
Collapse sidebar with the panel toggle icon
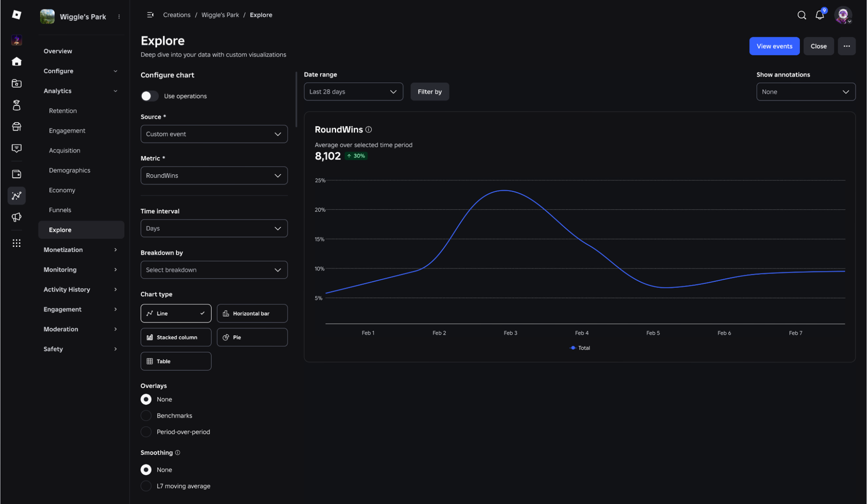150,15
